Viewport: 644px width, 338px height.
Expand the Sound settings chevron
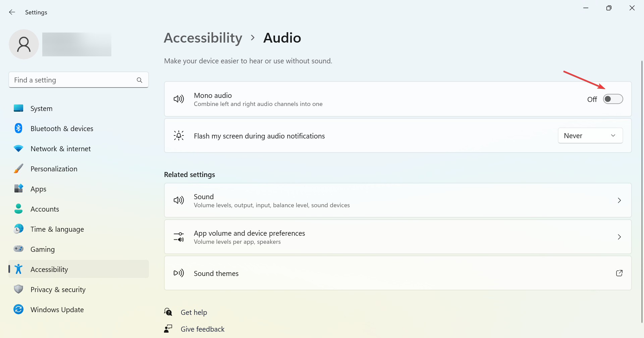(619, 201)
